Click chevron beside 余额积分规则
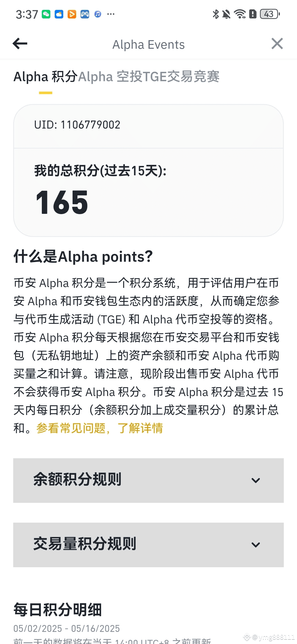Viewport: 297px width, 644px height. pyautogui.click(x=256, y=481)
